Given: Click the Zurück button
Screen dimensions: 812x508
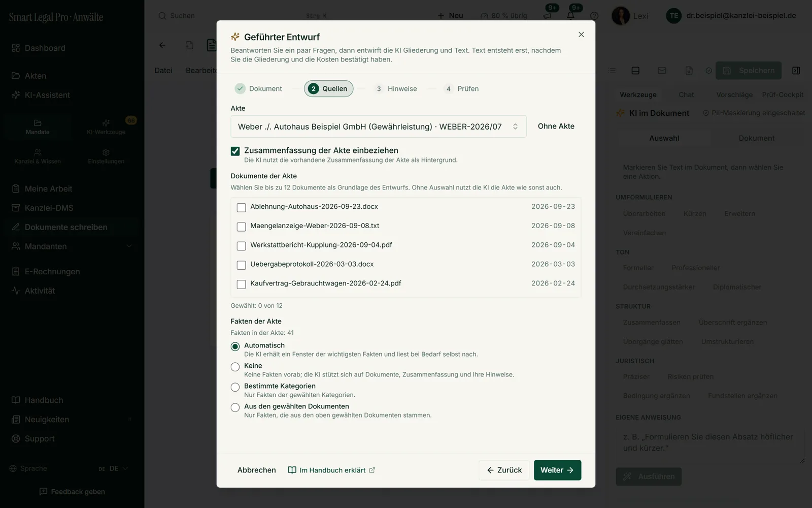Looking at the screenshot, I should pyautogui.click(x=504, y=470).
